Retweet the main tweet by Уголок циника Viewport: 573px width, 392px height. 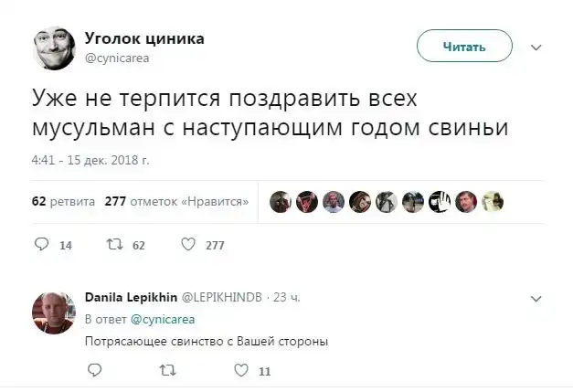[114, 244]
